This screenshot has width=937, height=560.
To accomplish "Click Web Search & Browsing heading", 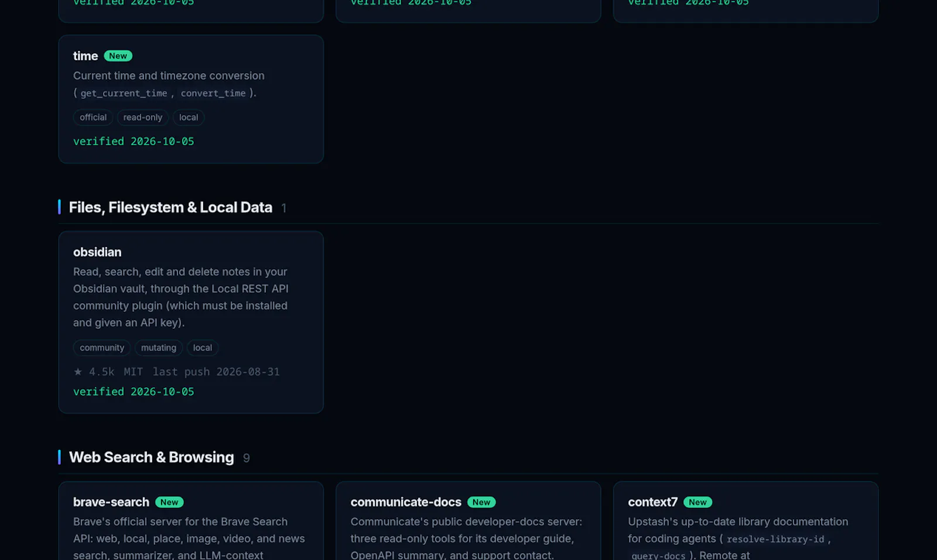I will [152, 458].
